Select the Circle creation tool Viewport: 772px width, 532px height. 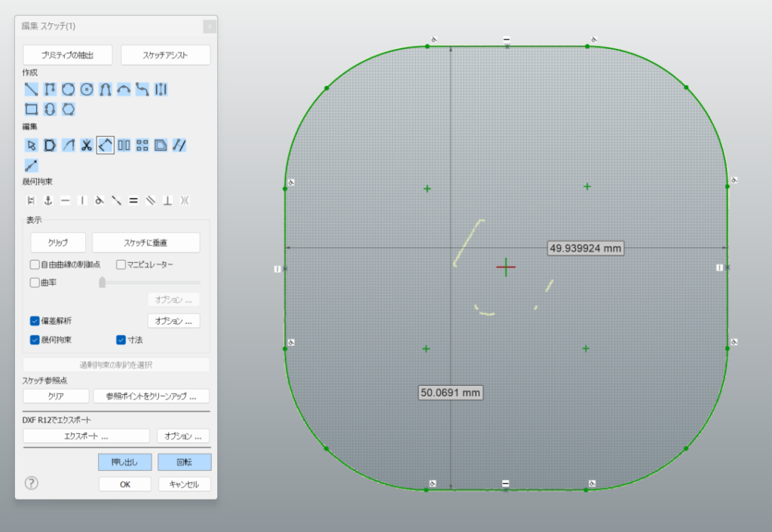(x=87, y=90)
